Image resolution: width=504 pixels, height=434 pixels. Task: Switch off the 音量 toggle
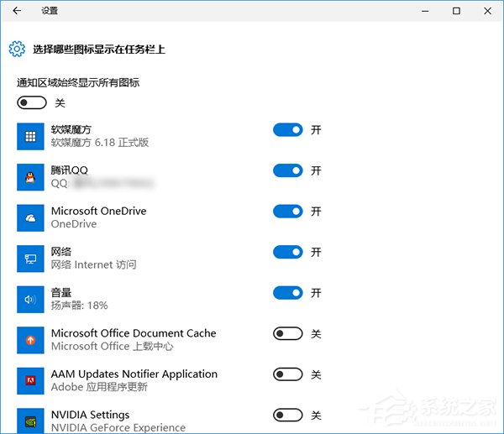click(x=287, y=293)
